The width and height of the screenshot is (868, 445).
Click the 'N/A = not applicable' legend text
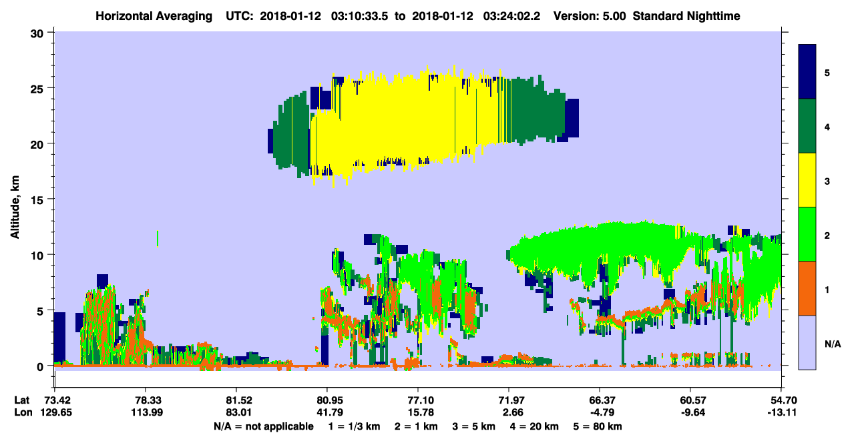pyautogui.click(x=264, y=426)
